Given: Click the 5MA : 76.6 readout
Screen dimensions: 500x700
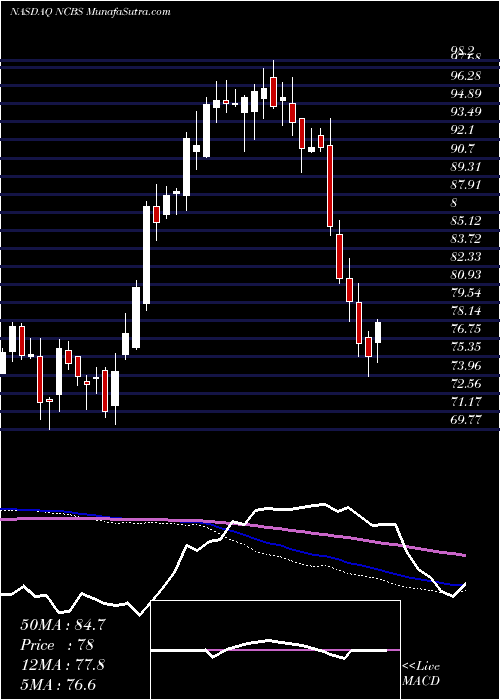Looking at the screenshot, I should (58, 684).
